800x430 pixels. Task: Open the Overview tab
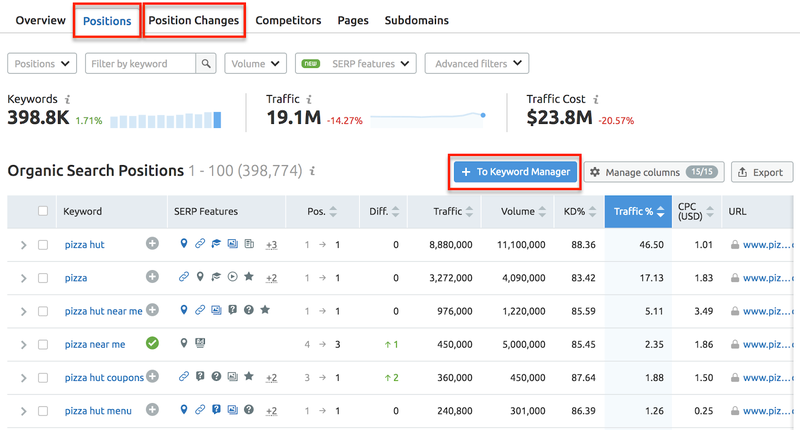[40, 20]
